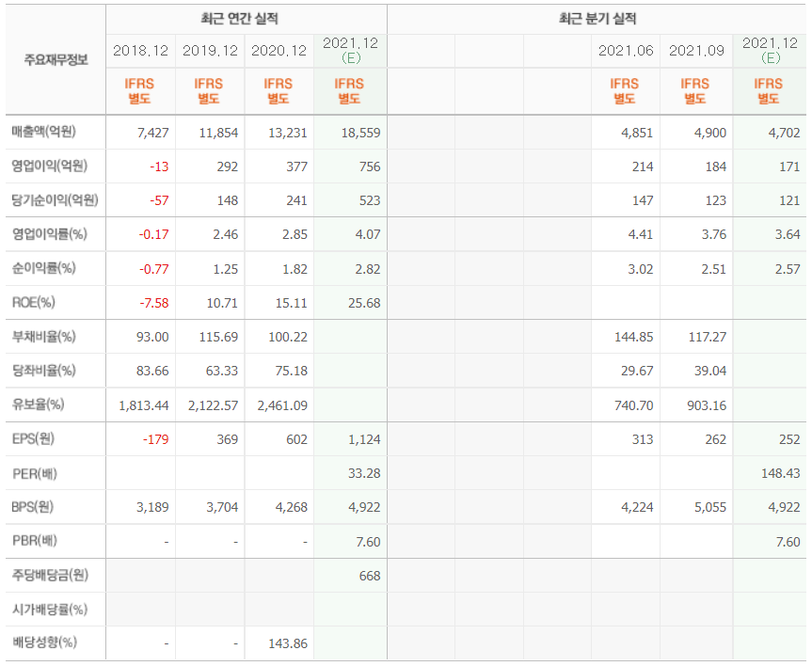Click the 영업이익(억원) row label
This screenshot has height=666, width=812.
coord(50,166)
